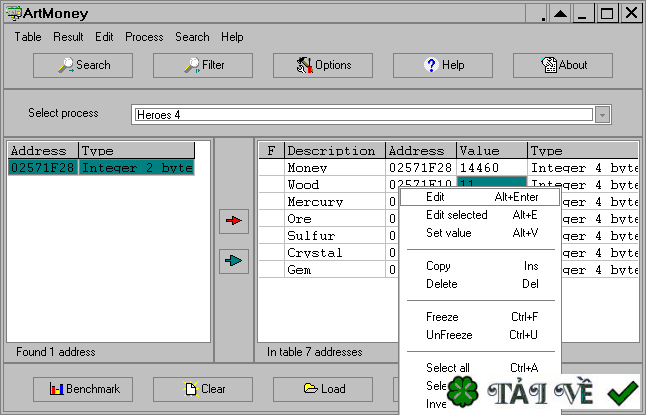Viewport: 646px width, 415px height.
Task: Choose Freeze from the context menu
Action: pyautogui.click(x=480, y=317)
